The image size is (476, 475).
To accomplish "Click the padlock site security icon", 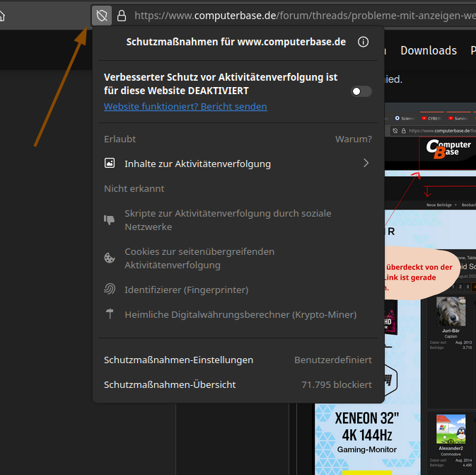I will tap(122, 16).
